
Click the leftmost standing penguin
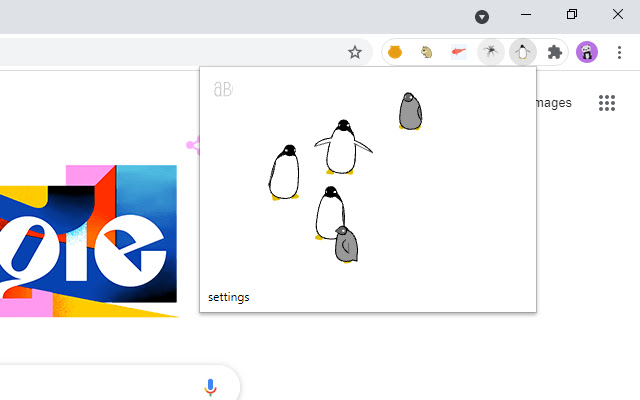click(285, 173)
